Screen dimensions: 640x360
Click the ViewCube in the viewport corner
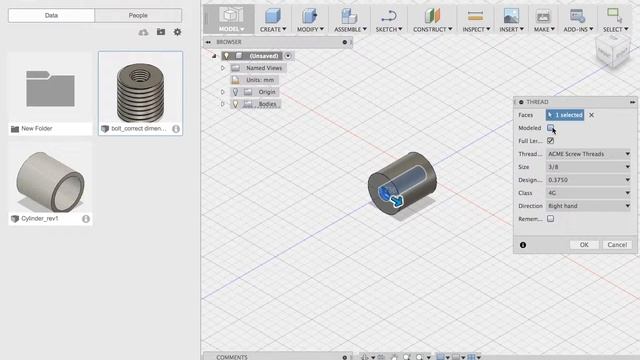click(613, 51)
